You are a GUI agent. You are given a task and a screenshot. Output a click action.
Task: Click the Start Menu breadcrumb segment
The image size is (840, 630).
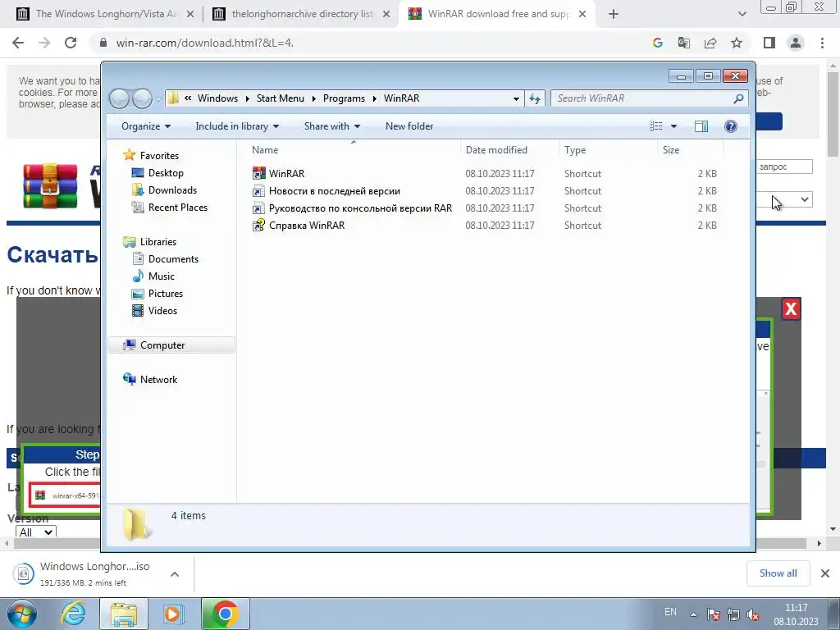click(x=281, y=98)
